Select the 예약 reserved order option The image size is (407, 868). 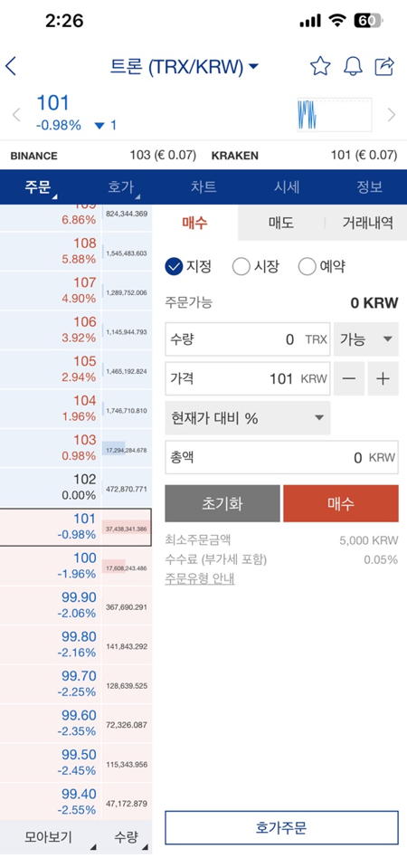click(x=322, y=267)
